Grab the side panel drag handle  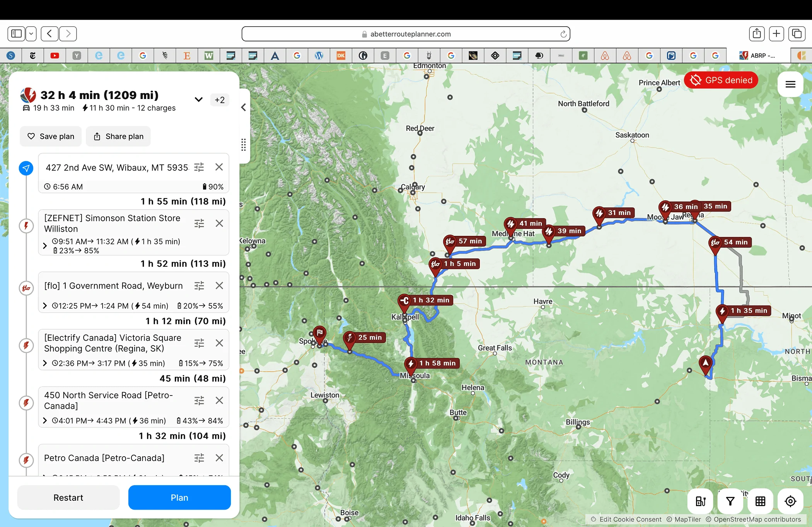tap(243, 145)
